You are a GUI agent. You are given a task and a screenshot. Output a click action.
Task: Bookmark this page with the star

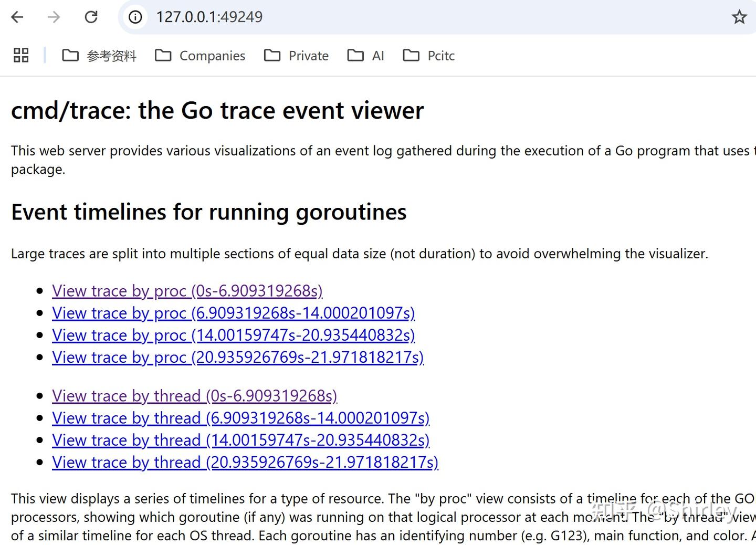coord(739,17)
